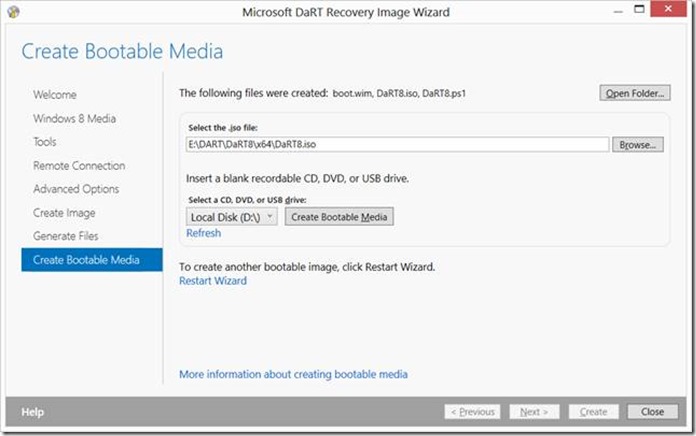Open More information about creating bootable media
Viewport: 696px width, 436px height.
pos(293,374)
